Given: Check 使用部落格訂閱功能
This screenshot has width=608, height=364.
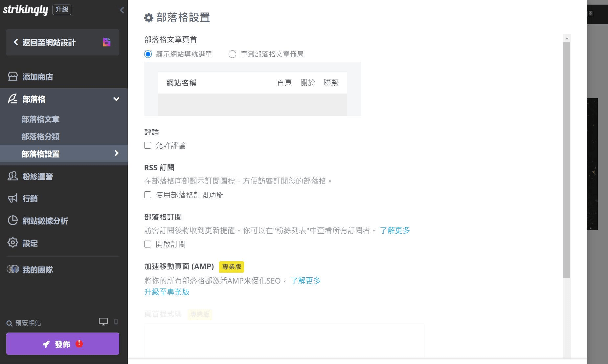Looking at the screenshot, I should click(x=147, y=195).
